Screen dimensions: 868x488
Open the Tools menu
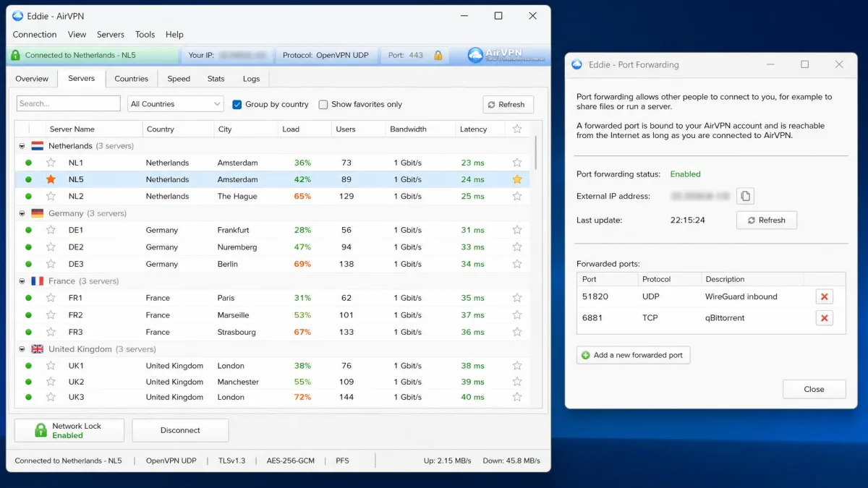coord(145,34)
